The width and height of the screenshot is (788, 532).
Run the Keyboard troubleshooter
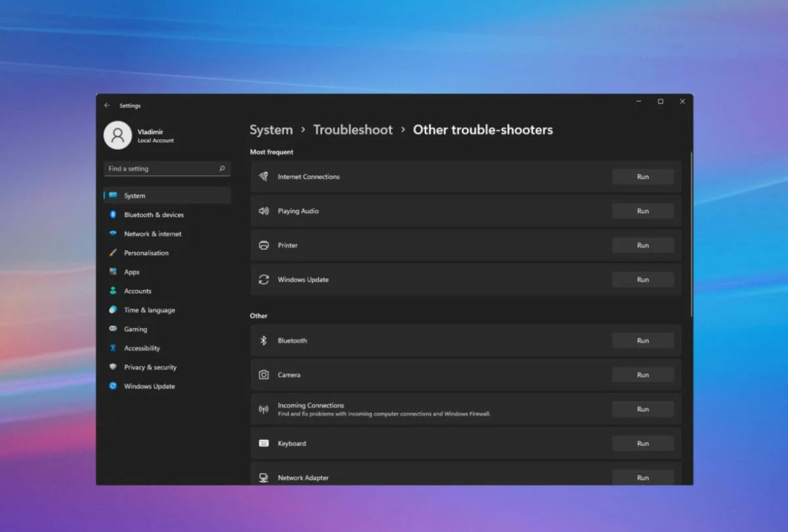(643, 443)
